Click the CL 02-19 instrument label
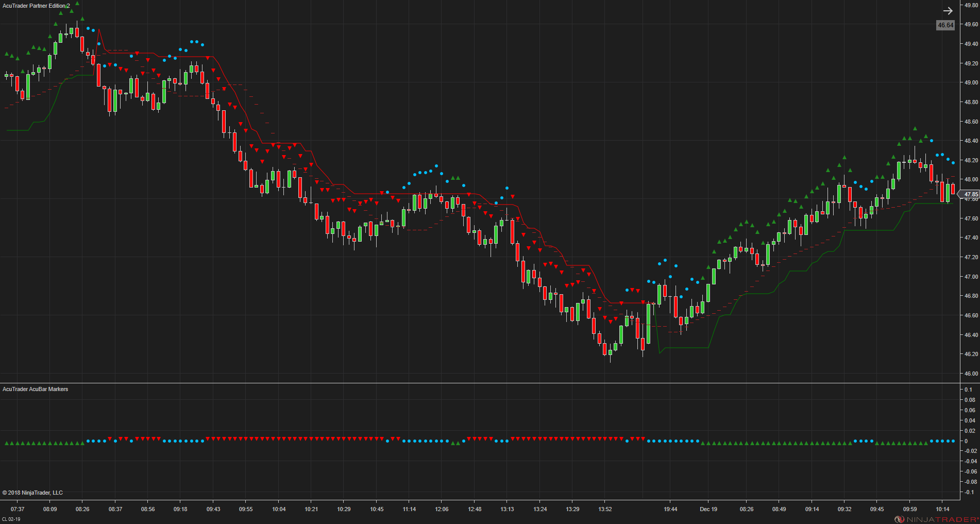The image size is (980, 524). [11, 519]
